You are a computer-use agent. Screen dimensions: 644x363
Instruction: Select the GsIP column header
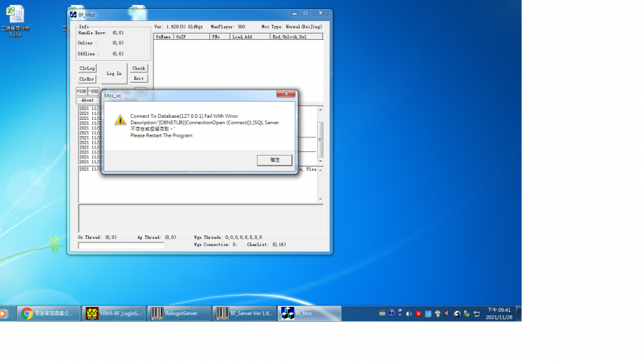192,36
